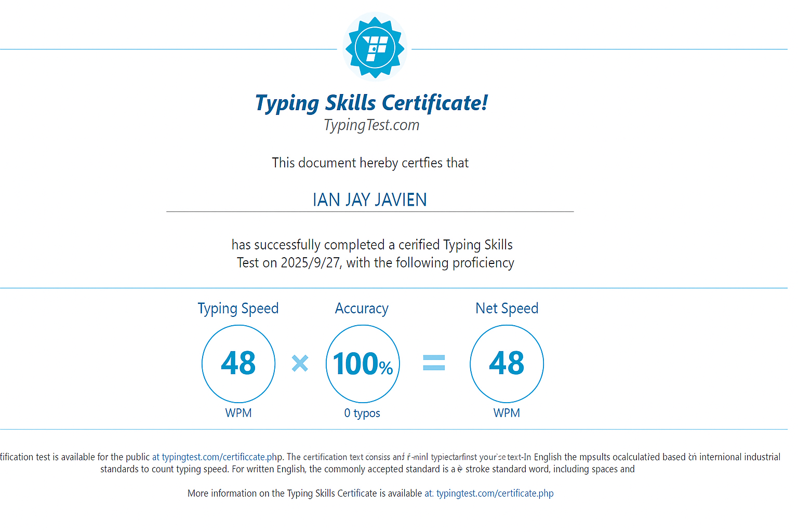This screenshot has width=798, height=532.
Task: Click the WPM label under Typing Speed
Action: [x=238, y=413]
